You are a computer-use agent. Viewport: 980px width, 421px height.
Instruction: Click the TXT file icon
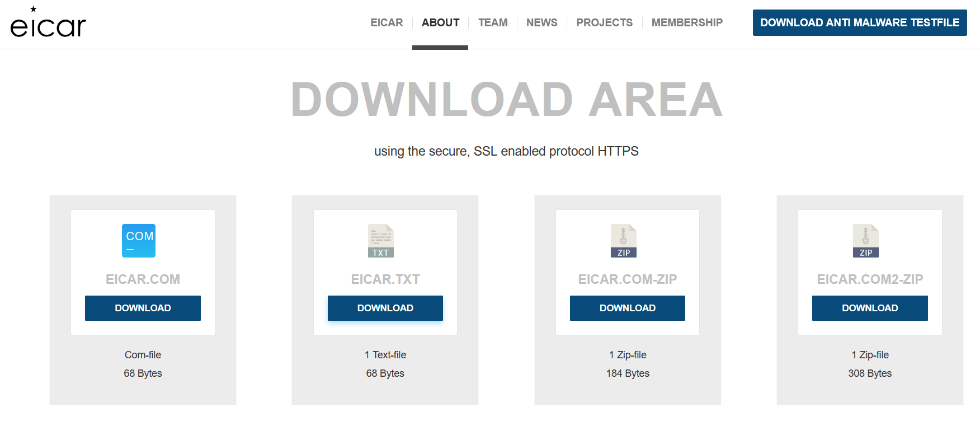pos(381,241)
